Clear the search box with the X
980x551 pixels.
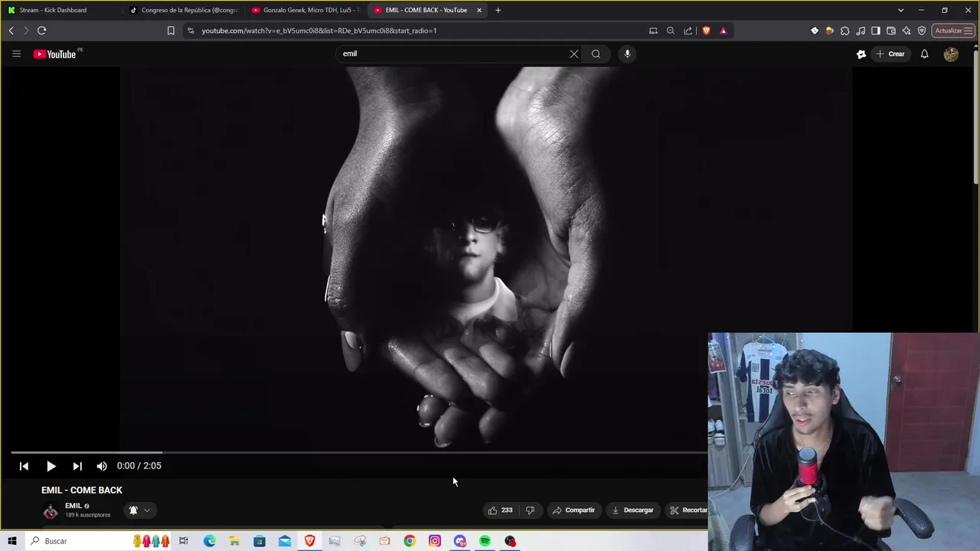pyautogui.click(x=573, y=54)
